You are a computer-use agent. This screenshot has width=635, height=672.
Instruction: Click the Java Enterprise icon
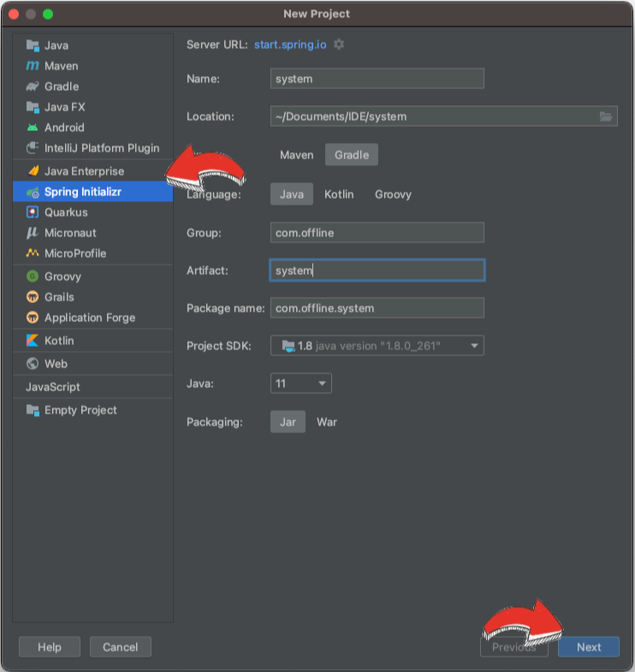pyautogui.click(x=33, y=171)
